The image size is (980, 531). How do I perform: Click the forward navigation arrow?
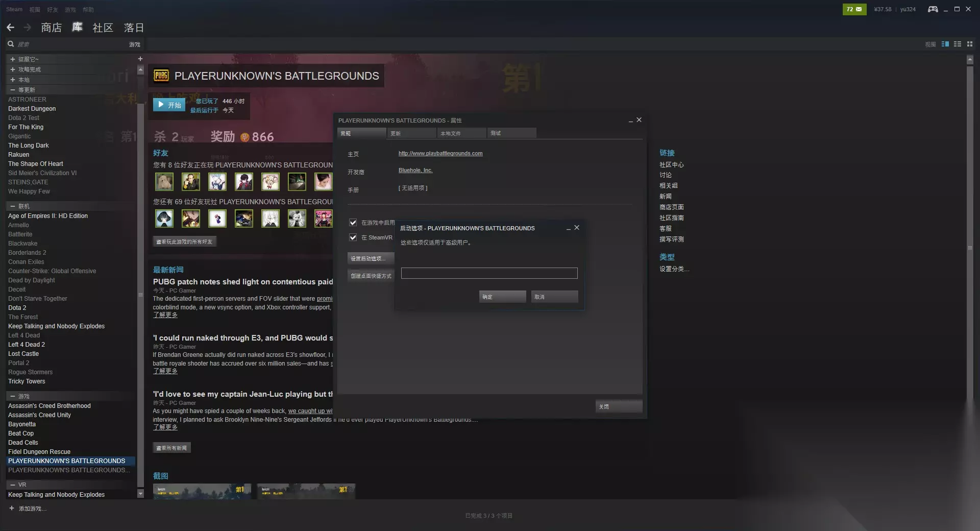(28, 28)
